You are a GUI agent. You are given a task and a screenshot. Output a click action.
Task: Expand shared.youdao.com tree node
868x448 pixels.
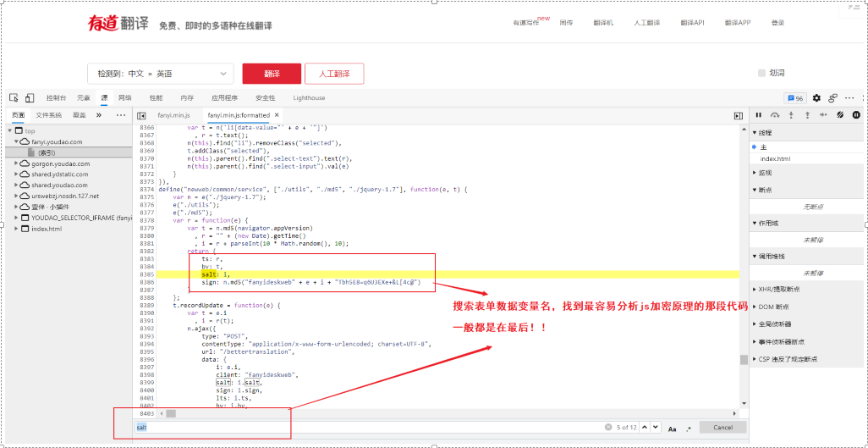pyautogui.click(x=17, y=185)
